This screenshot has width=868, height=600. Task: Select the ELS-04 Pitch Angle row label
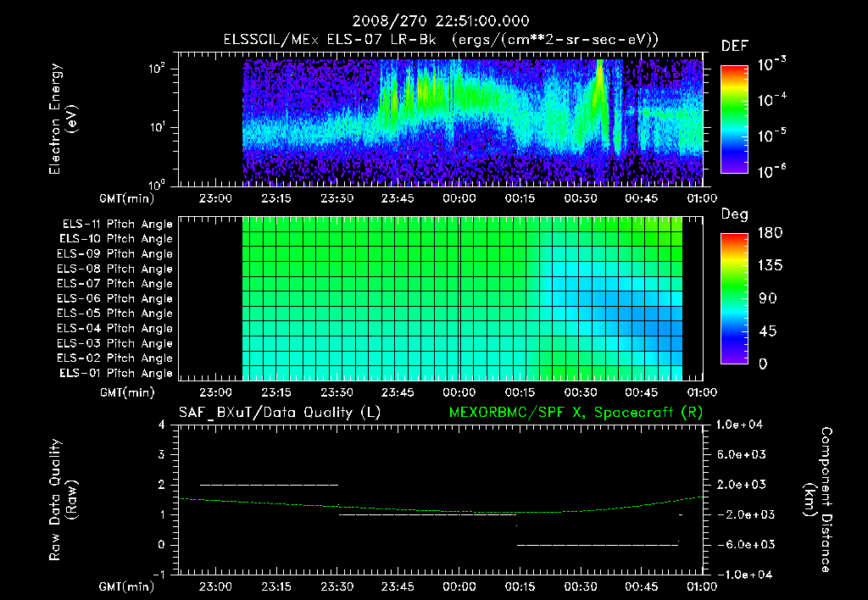coord(114,329)
